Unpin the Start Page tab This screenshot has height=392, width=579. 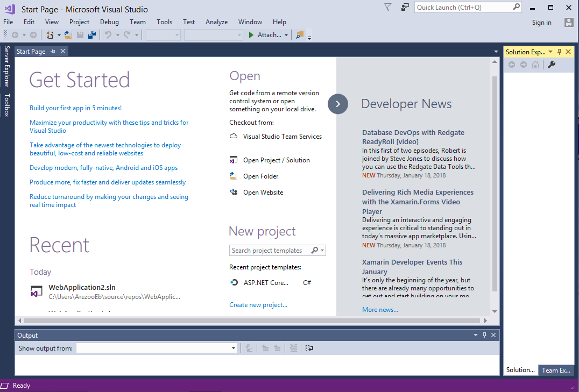53,51
